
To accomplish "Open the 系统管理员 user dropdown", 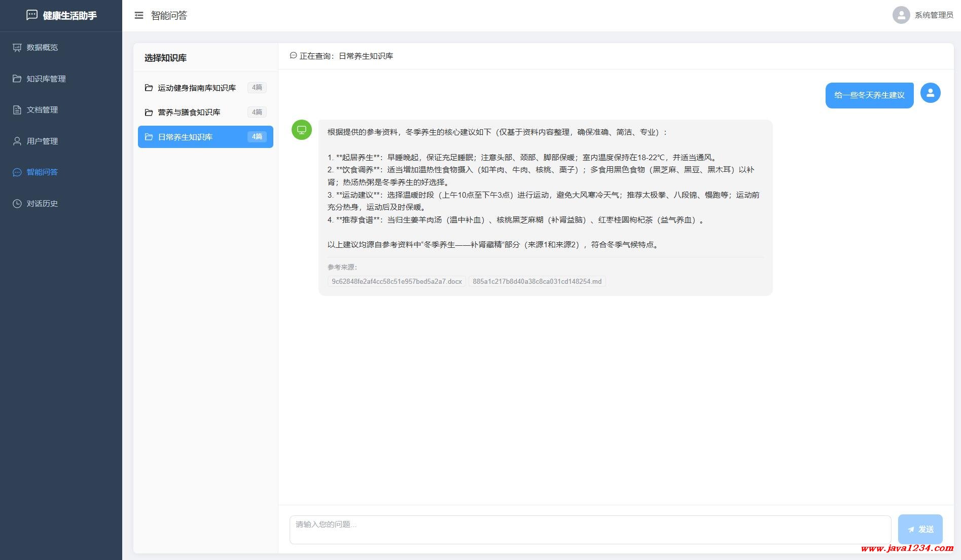I will click(x=933, y=15).
